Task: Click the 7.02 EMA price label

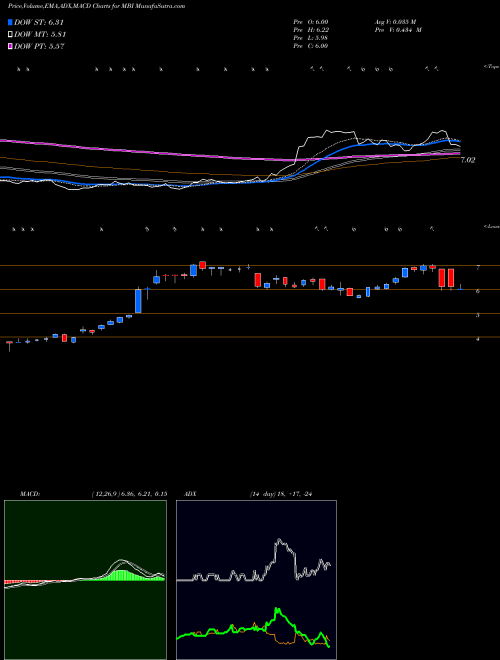Action: pos(468,160)
